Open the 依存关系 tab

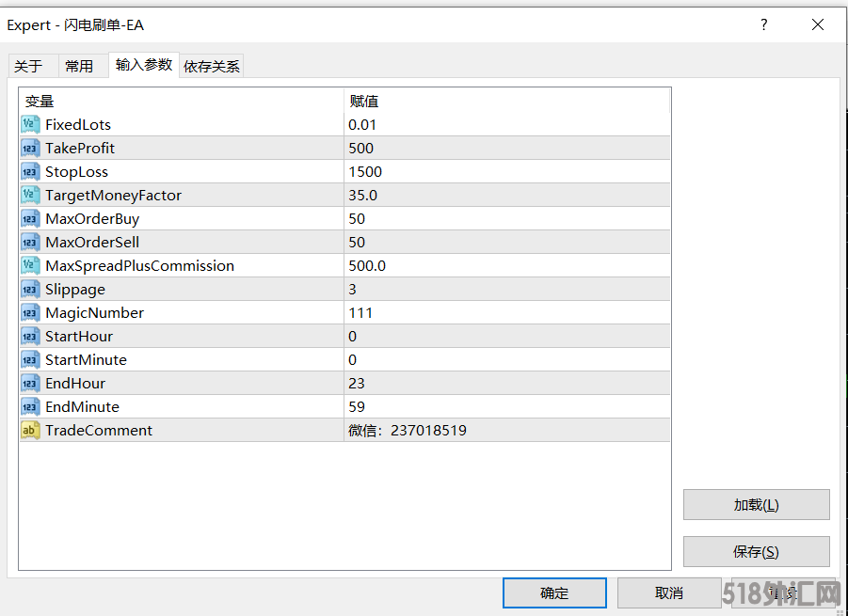click(x=212, y=66)
